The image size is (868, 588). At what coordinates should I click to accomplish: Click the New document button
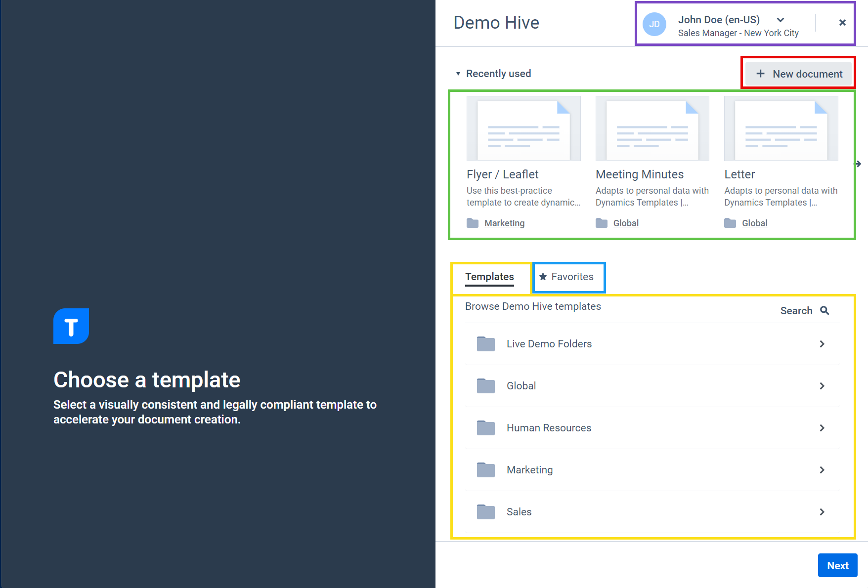(798, 73)
